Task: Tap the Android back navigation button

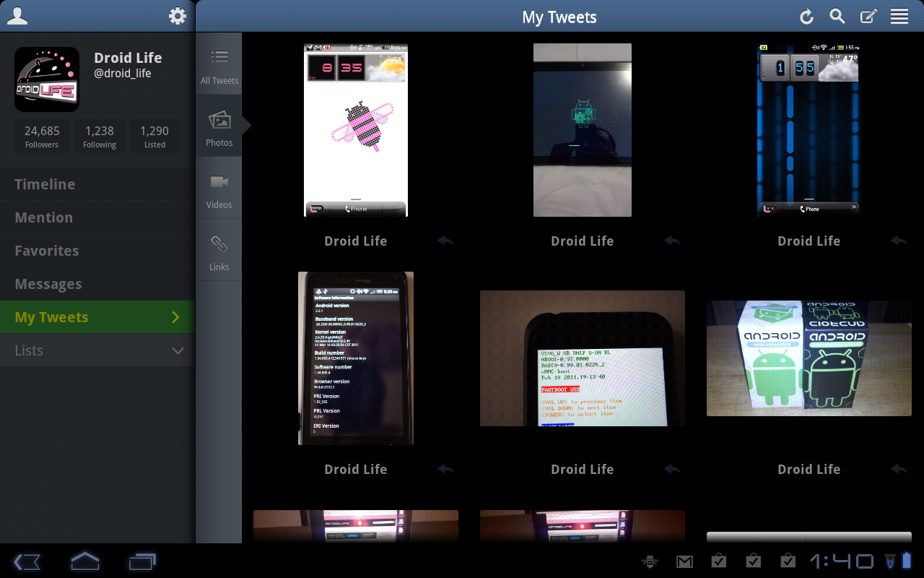Action: coord(27,561)
